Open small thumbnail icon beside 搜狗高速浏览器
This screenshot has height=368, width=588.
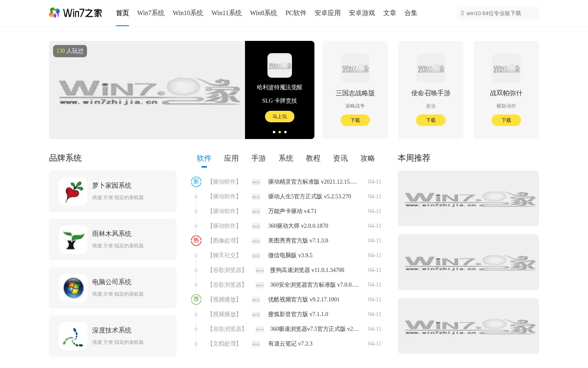(x=260, y=270)
